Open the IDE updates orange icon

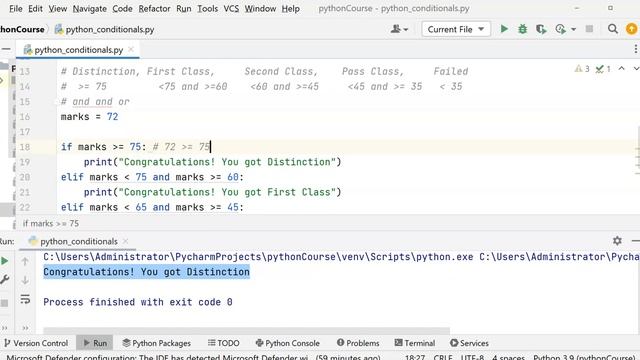[631, 29]
